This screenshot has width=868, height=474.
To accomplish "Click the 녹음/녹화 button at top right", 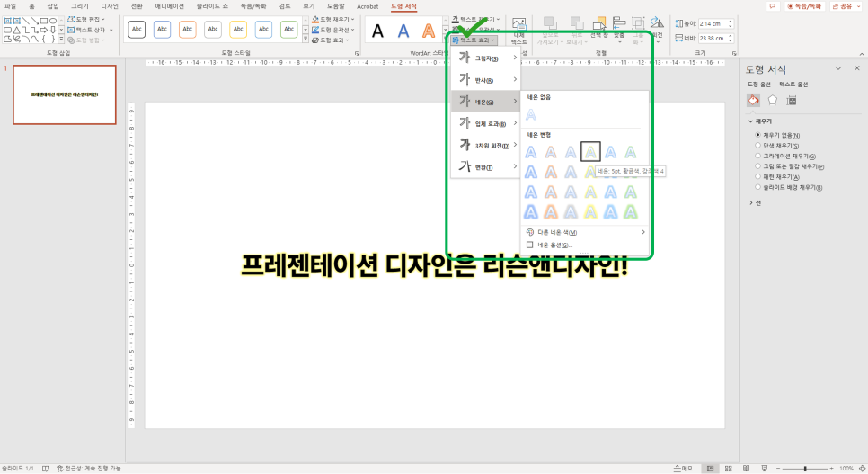I will point(804,6).
